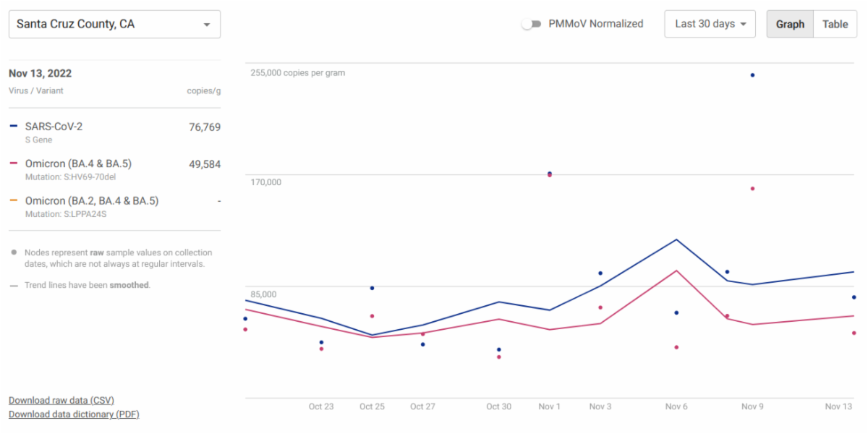Click the county selector dropdown arrow
Image resolution: width=868 pixels, height=434 pixels.
pos(207,25)
